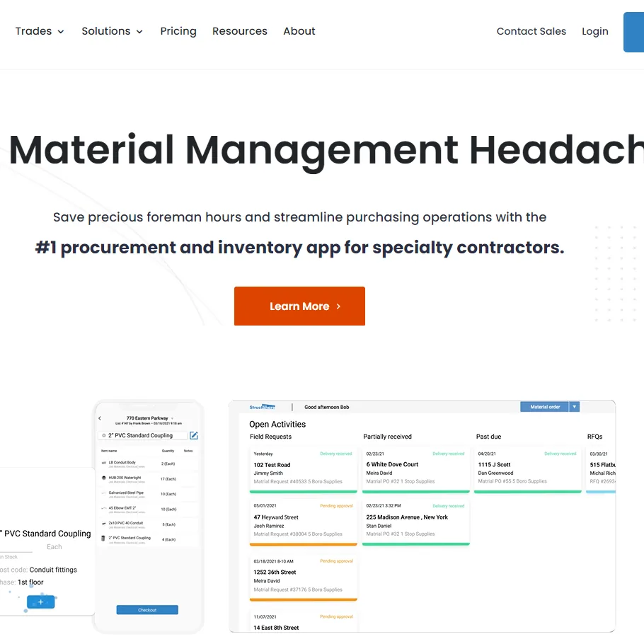Viewport: 644px width, 644px height.
Task: Click the edit icon beside PVC Standard Coupling
Action: pyautogui.click(x=194, y=435)
